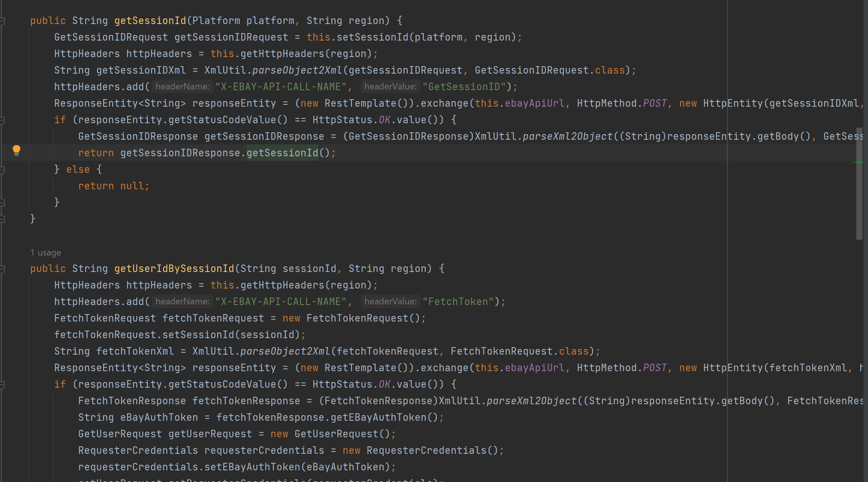
Task: Click fold end marker at getSessionId closing brace
Action: pos(2,219)
